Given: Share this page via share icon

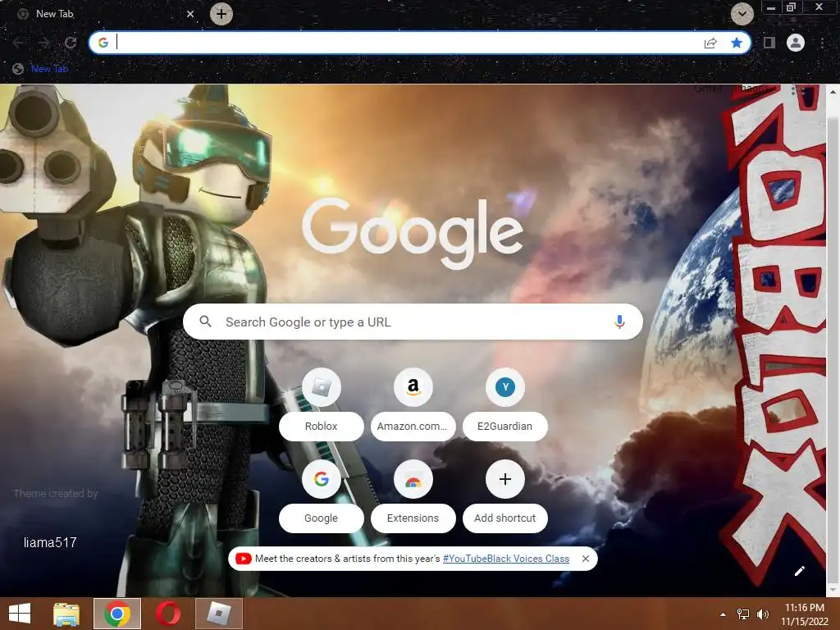Looking at the screenshot, I should click(x=710, y=43).
